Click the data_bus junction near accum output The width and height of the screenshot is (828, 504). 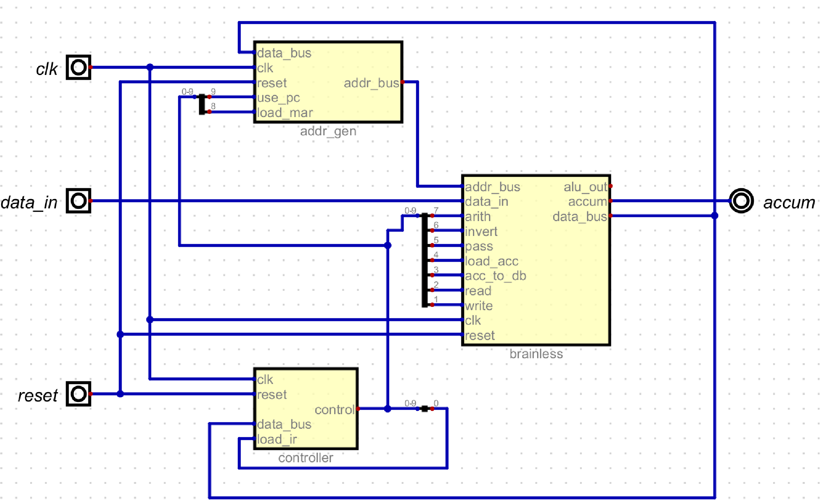point(715,216)
